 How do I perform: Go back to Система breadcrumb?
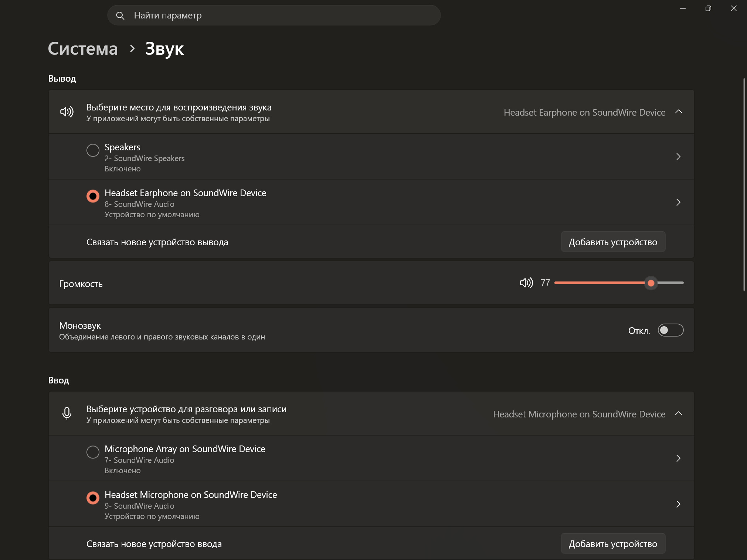coord(83,48)
